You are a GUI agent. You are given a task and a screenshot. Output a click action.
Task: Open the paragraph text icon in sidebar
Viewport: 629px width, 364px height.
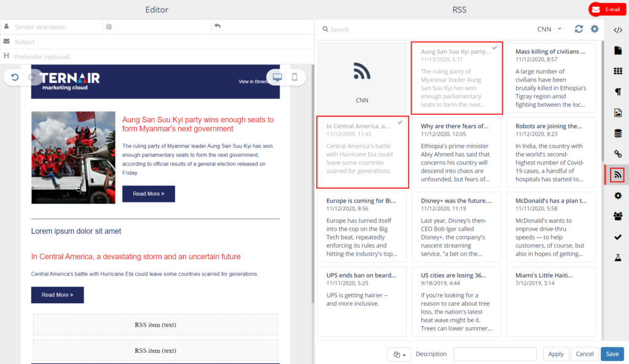(x=618, y=92)
